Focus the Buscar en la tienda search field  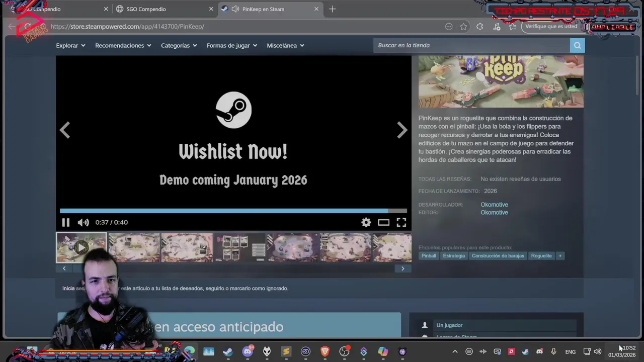(471, 45)
